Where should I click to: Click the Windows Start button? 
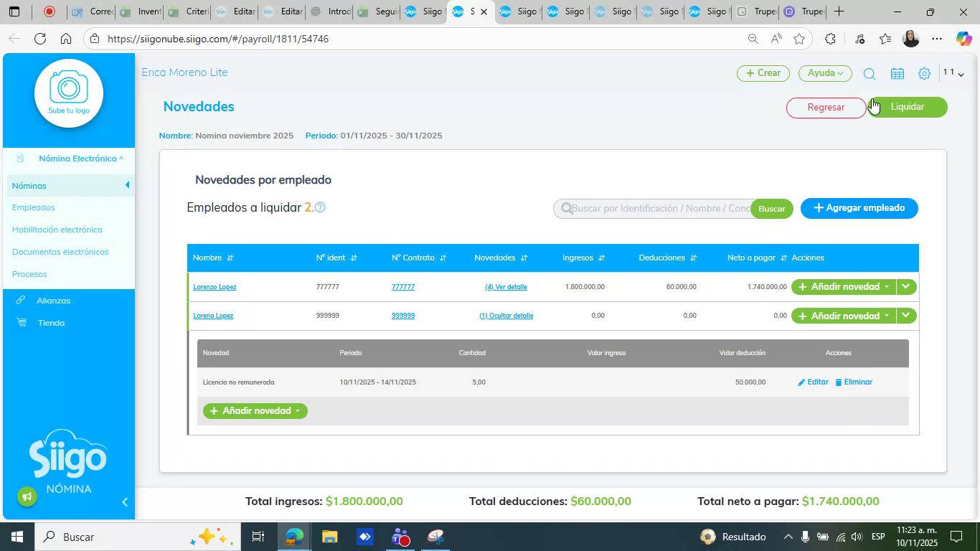[17, 537]
